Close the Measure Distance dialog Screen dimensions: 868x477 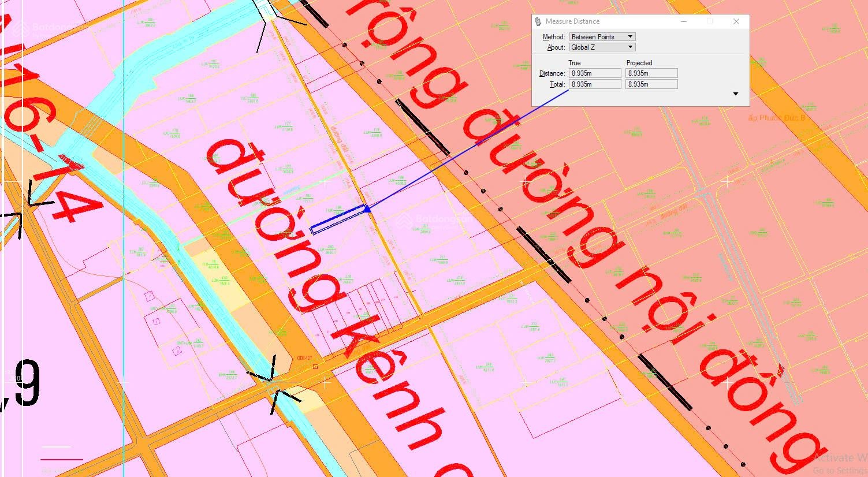[736, 21]
